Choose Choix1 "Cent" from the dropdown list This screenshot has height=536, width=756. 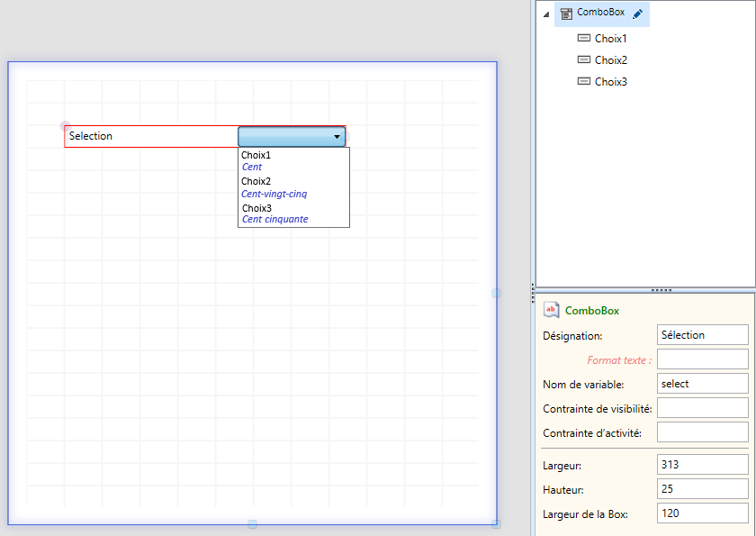pos(292,161)
